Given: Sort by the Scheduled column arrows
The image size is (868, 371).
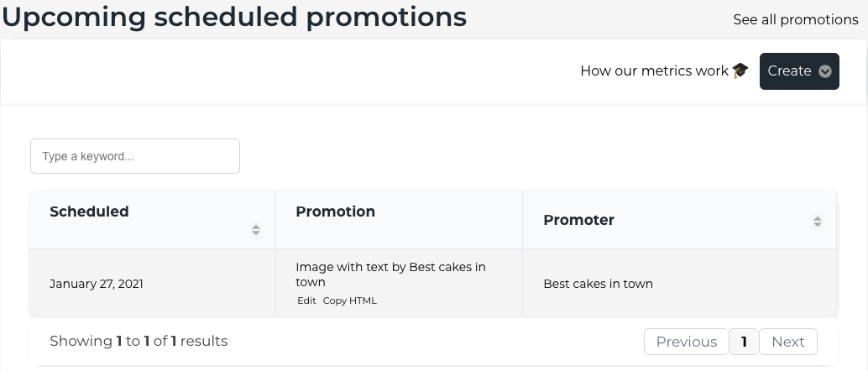Looking at the screenshot, I should (256, 229).
